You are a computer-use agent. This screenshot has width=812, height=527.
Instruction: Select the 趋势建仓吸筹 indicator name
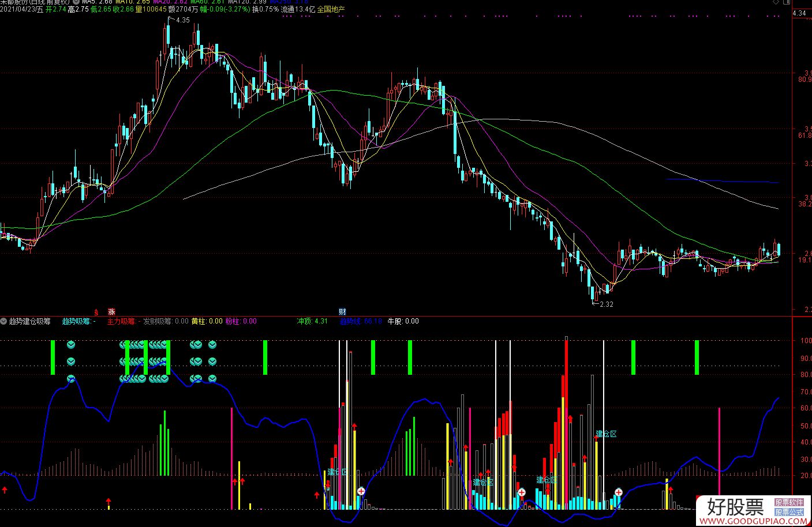click(30, 321)
